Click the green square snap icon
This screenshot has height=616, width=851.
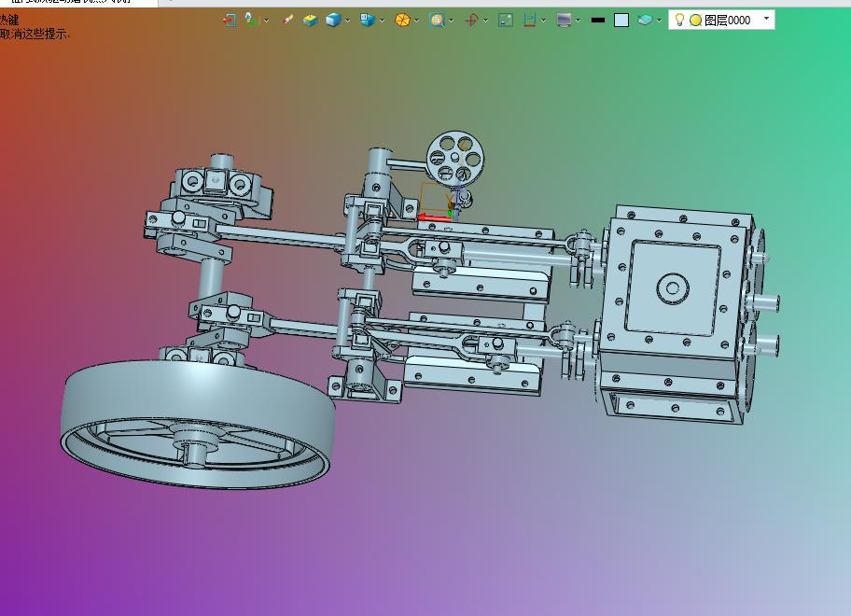506,21
